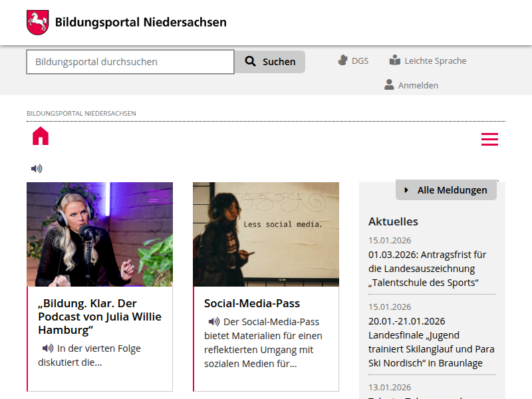Viewport: 532px width, 399px height.
Task: Click the magnifier icon in the Suchen button
Action: 251,62
